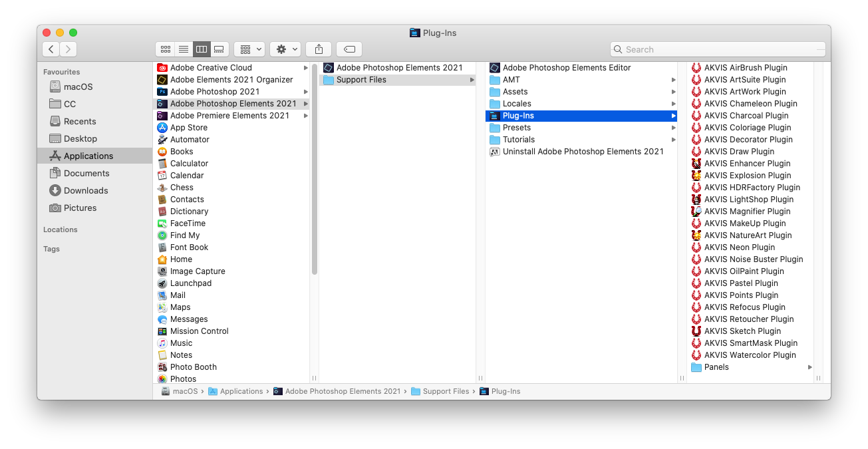This screenshot has width=868, height=449.
Task: Select the Chess app icon
Action: coord(162,188)
